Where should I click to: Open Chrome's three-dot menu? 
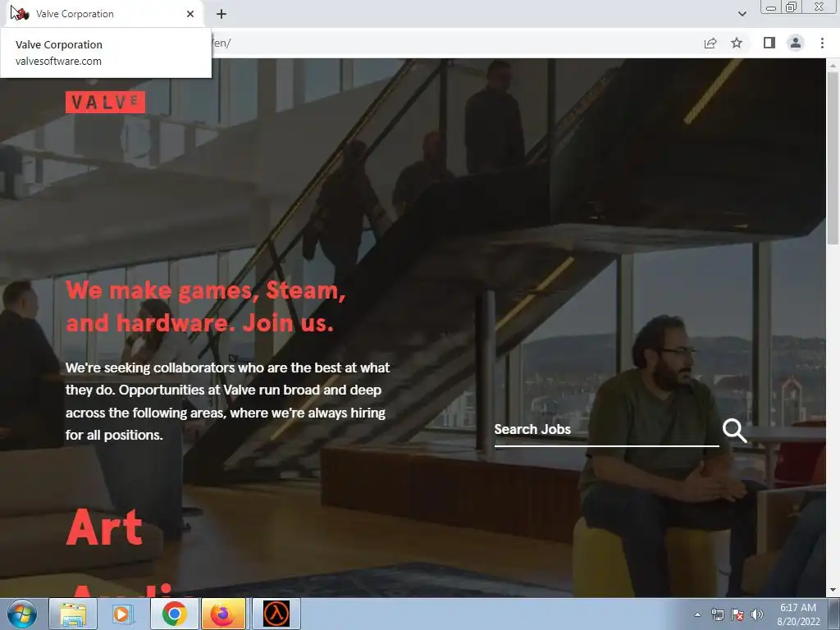[822, 43]
